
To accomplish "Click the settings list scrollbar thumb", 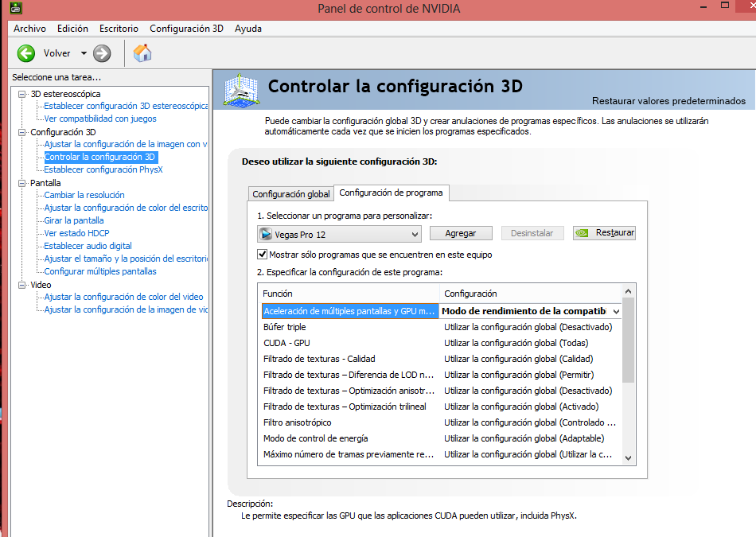I will (628, 340).
